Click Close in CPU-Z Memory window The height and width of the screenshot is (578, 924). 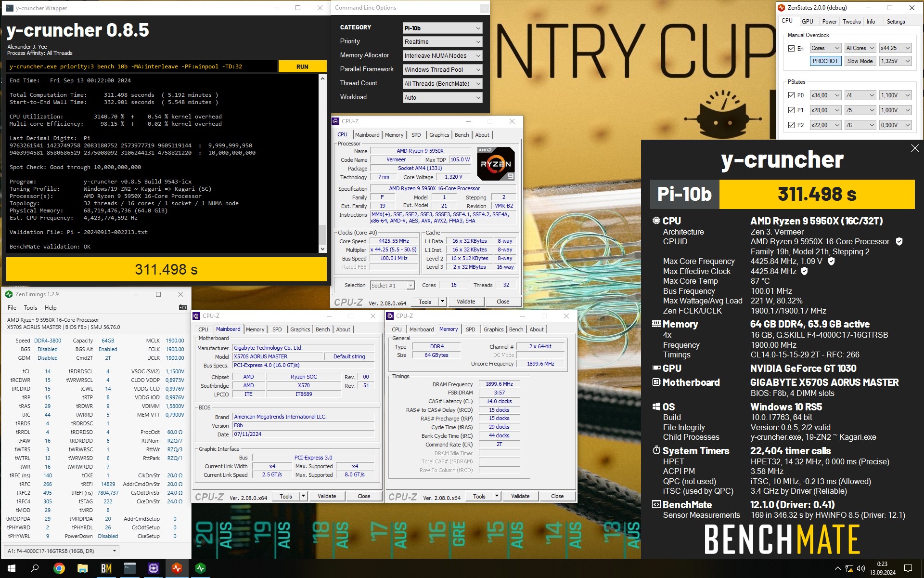pos(557,496)
